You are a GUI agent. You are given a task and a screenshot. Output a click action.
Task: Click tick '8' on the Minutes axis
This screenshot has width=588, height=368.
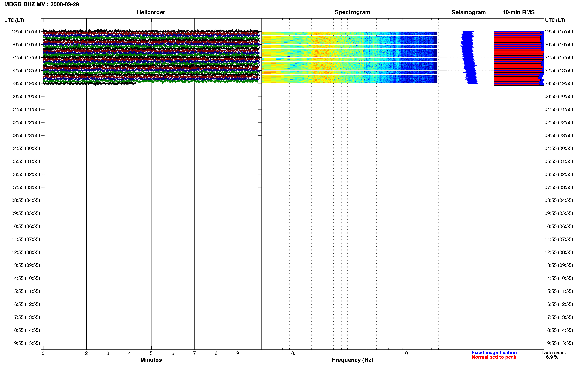pyautogui.click(x=216, y=353)
